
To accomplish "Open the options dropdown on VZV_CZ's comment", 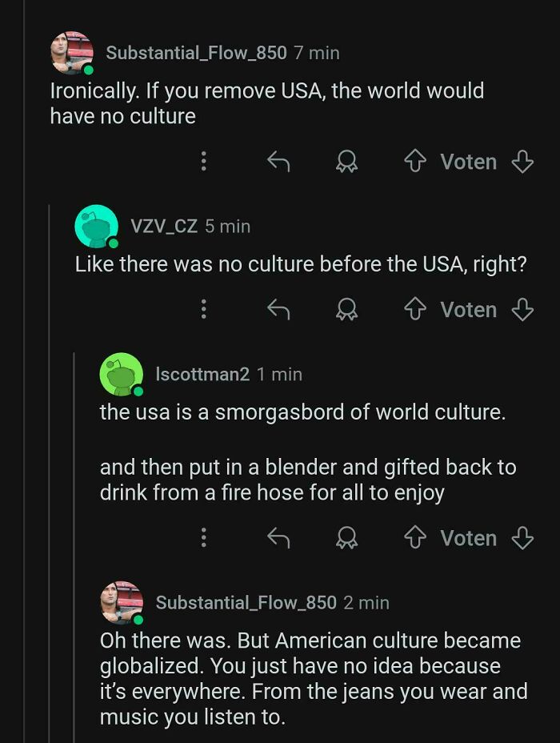I will coord(204,310).
